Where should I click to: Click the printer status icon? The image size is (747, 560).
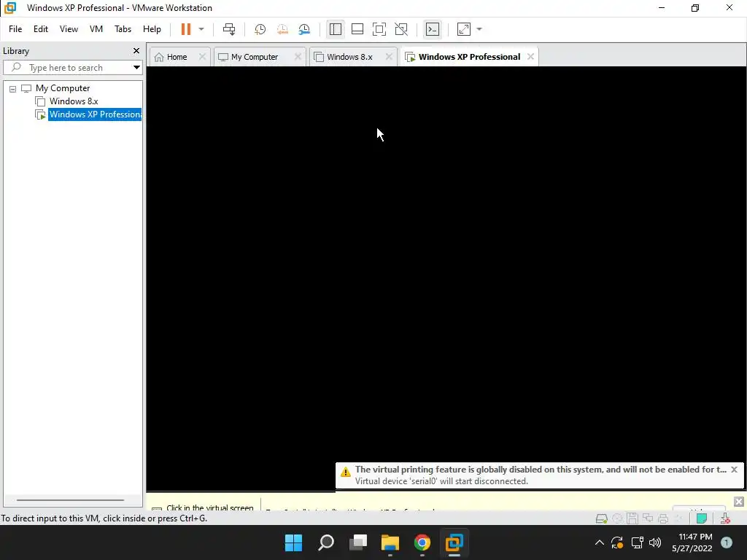coord(662,518)
